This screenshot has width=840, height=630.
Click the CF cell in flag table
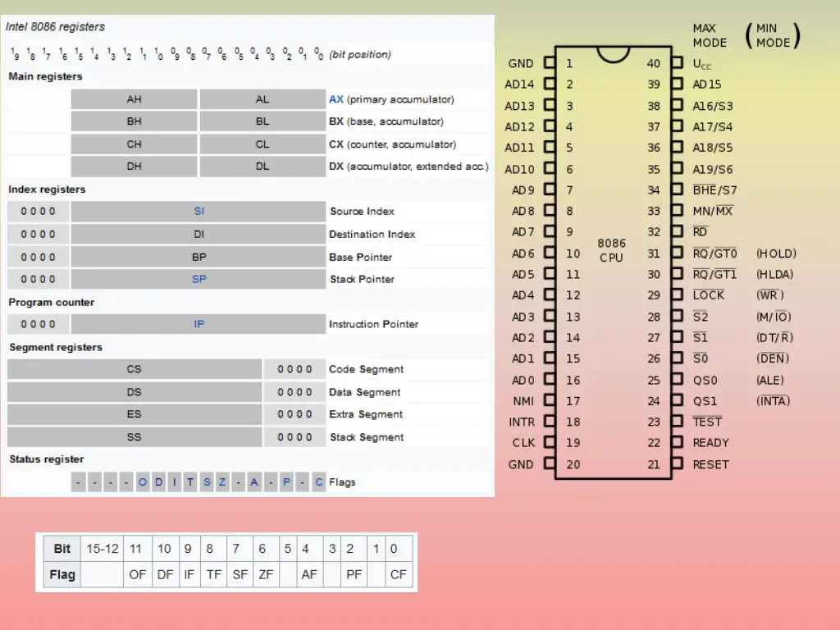(399, 575)
